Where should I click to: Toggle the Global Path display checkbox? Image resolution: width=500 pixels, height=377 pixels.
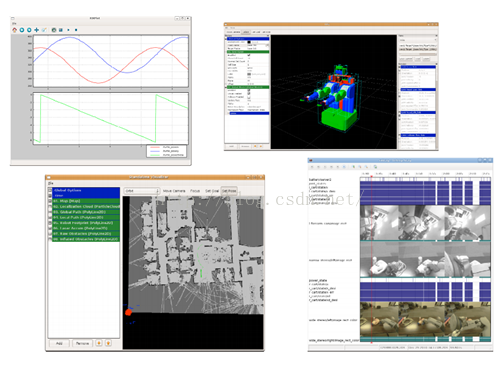[x=50, y=212]
